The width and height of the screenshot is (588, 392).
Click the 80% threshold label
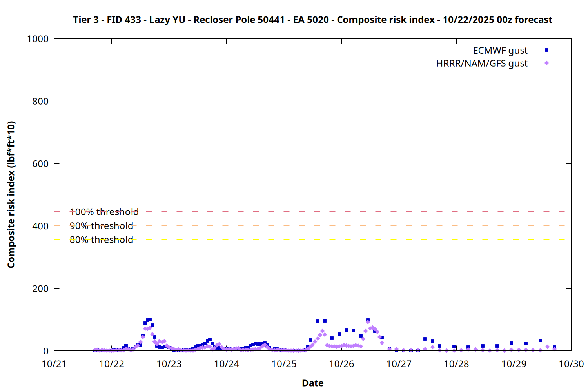(101, 240)
